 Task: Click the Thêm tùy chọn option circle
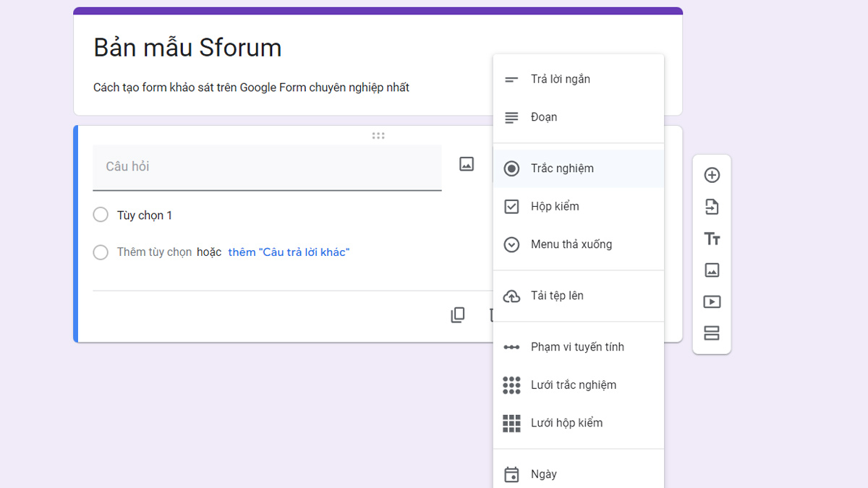coord(100,252)
